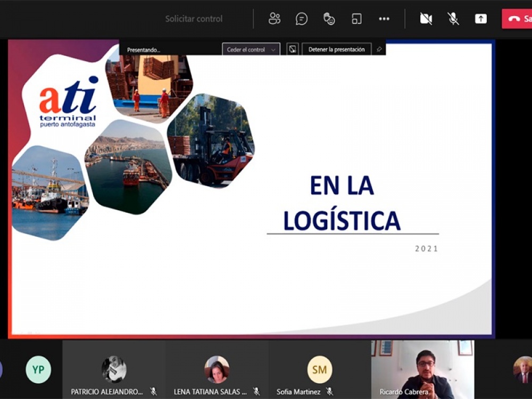
Task: Open the share content tray
Action: click(481, 19)
